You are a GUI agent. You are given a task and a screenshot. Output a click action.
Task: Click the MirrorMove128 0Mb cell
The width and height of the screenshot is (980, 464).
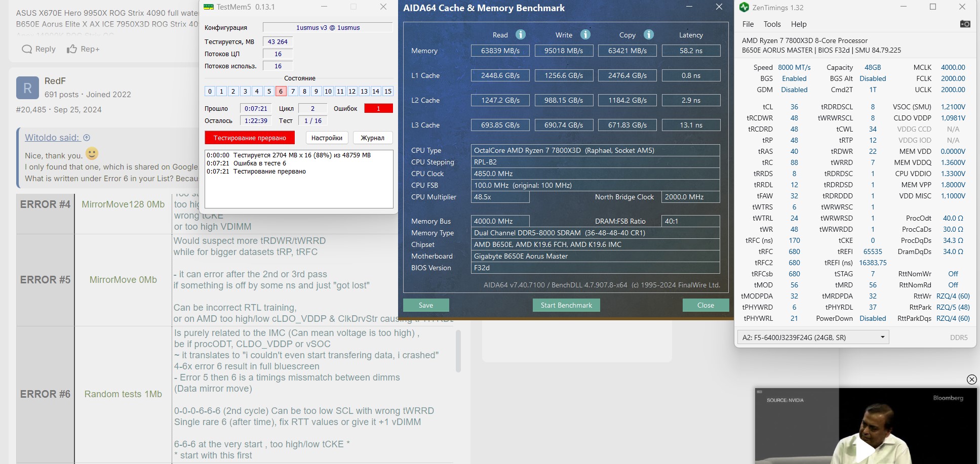coord(123,204)
